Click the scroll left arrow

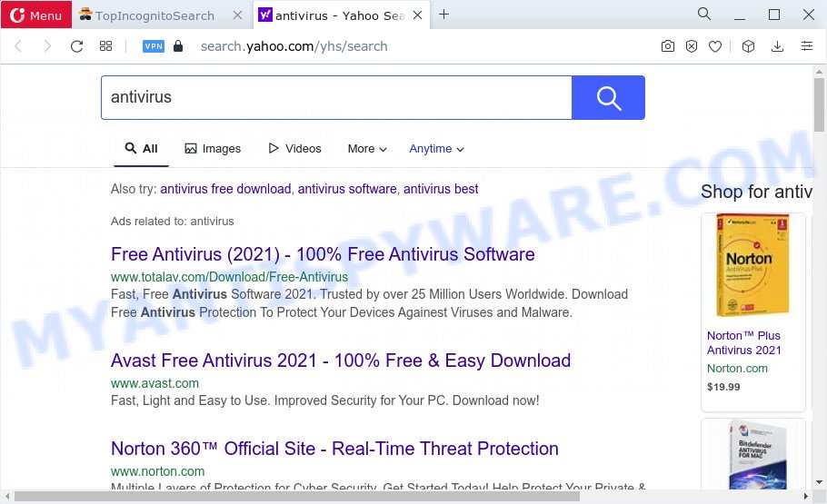tap(7, 496)
